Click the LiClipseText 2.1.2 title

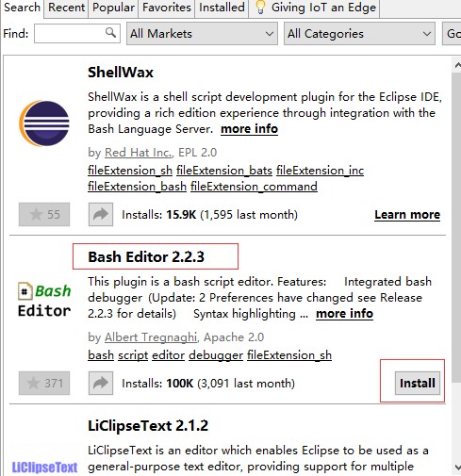[x=148, y=426]
